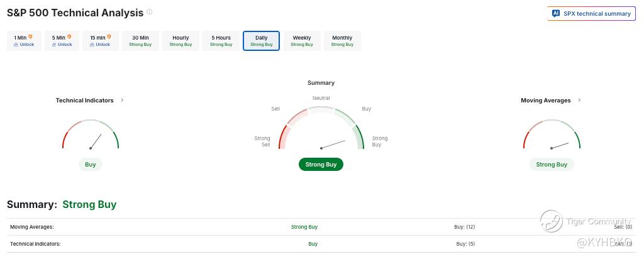Click the premium badge icon on 15 min

tap(109, 37)
